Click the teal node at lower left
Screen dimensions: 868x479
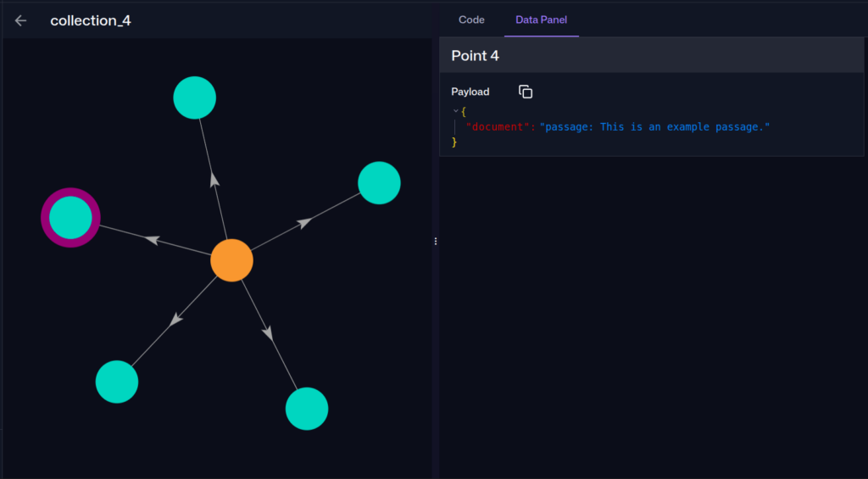[117, 382]
